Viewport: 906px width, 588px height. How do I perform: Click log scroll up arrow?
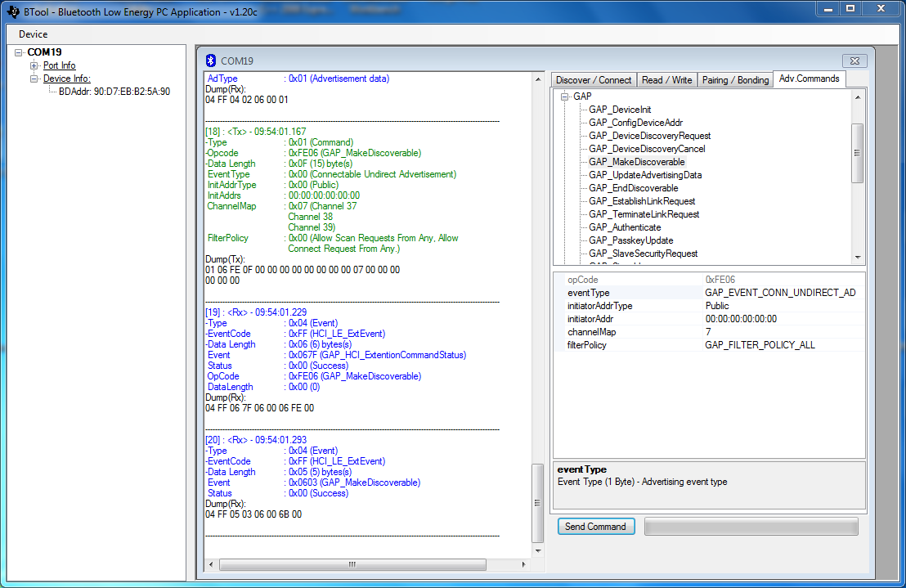tap(538, 79)
